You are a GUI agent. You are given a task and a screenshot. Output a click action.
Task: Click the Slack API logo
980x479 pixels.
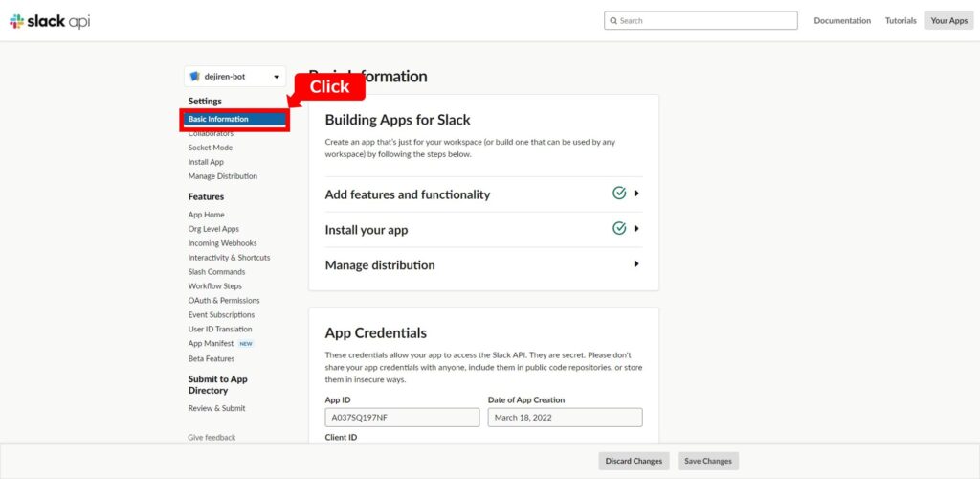(x=50, y=21)
